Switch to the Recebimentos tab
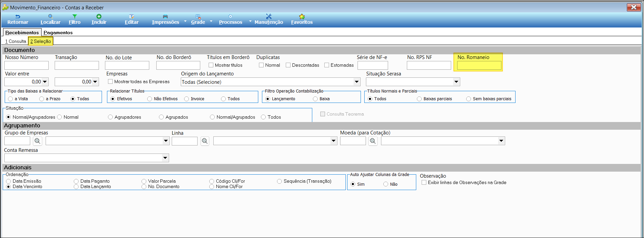The image size is (644, 238). click(x=22, y=33)
